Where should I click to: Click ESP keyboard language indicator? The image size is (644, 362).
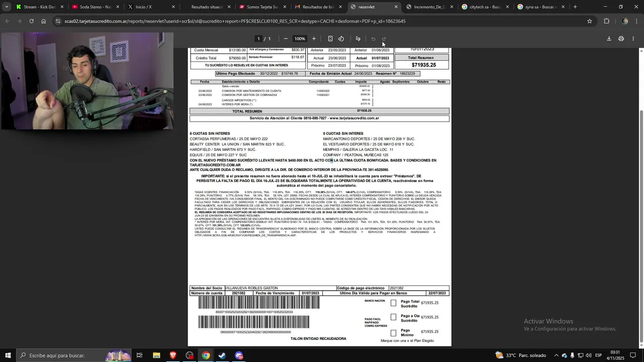click(x=598, y=355)
